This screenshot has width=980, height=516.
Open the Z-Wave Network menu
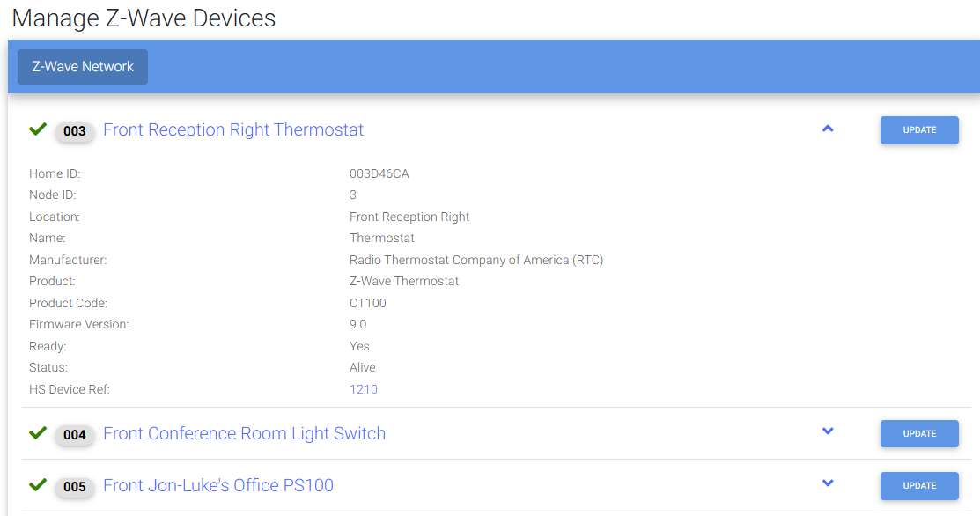click(83, 67)
